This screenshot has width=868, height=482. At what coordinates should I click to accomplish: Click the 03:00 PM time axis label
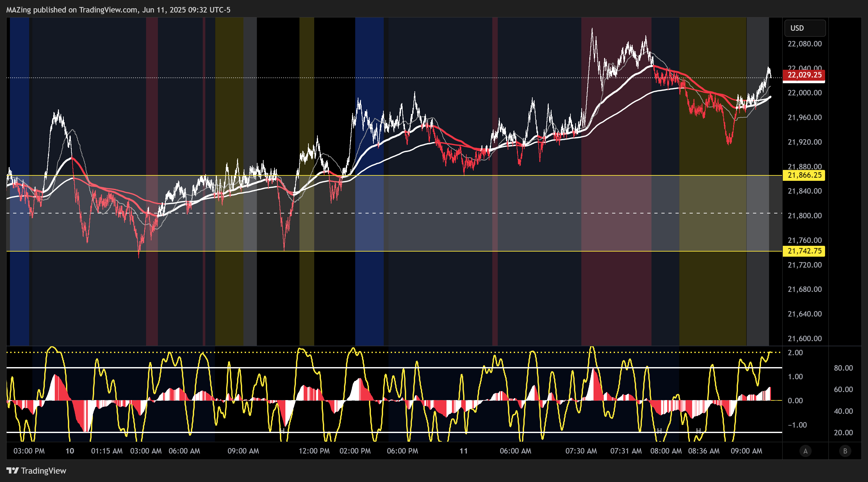[29, 451]
